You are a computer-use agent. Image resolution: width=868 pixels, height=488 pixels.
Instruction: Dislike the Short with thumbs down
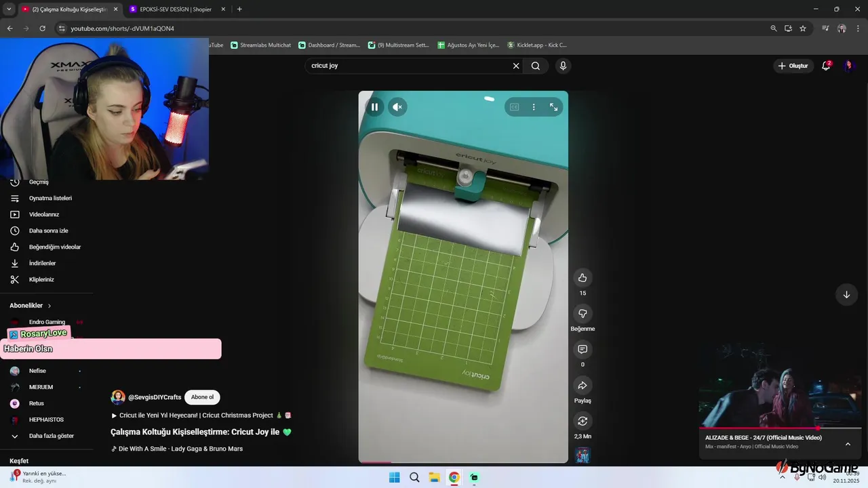pyautogui.click(x=583, y=313)
